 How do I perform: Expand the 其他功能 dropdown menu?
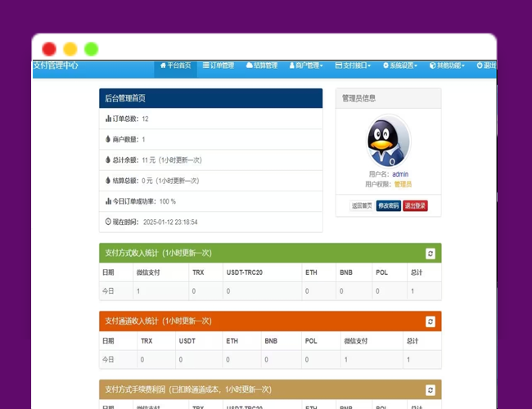tap(447, 65)
